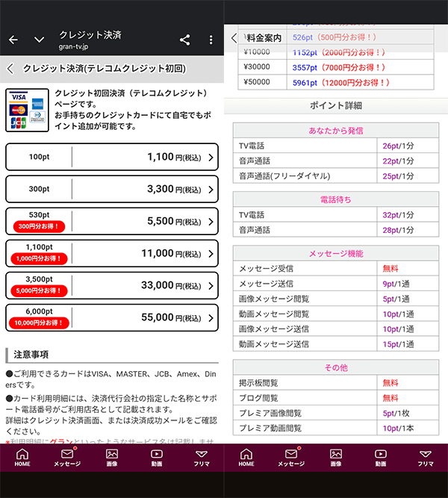448x498 pixels.
Task: Open the three-dot overflow menu
Action: [211, 40]
